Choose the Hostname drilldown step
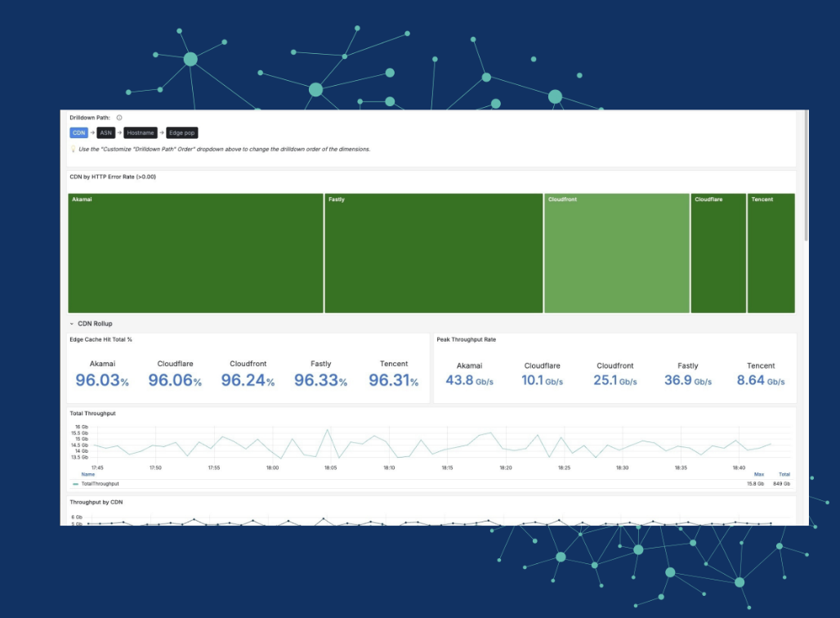 (x=141, y=132)
